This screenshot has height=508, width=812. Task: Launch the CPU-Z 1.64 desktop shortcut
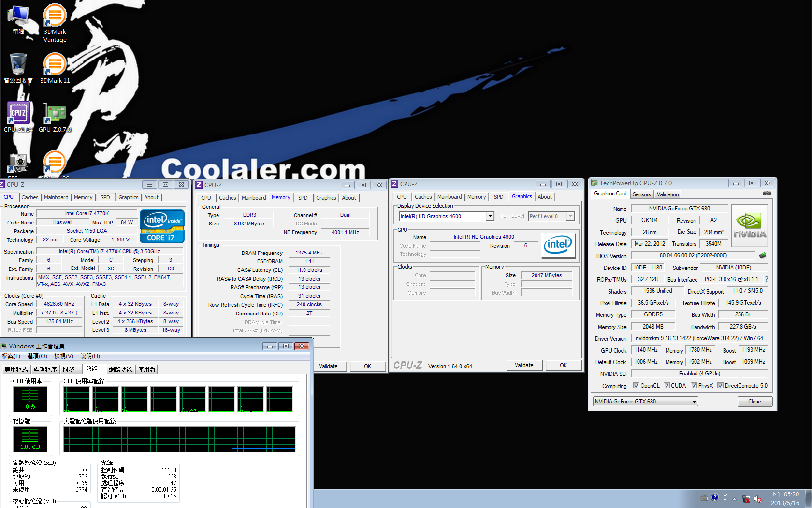(18, 117)
